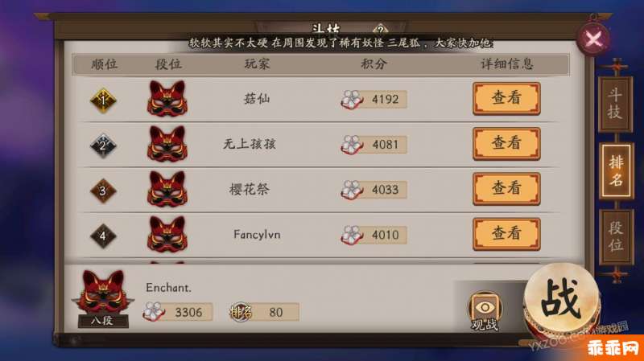This screenshot has width=644, height=361.
Task: View details for player Fancylvn
Action: [506, 234]
